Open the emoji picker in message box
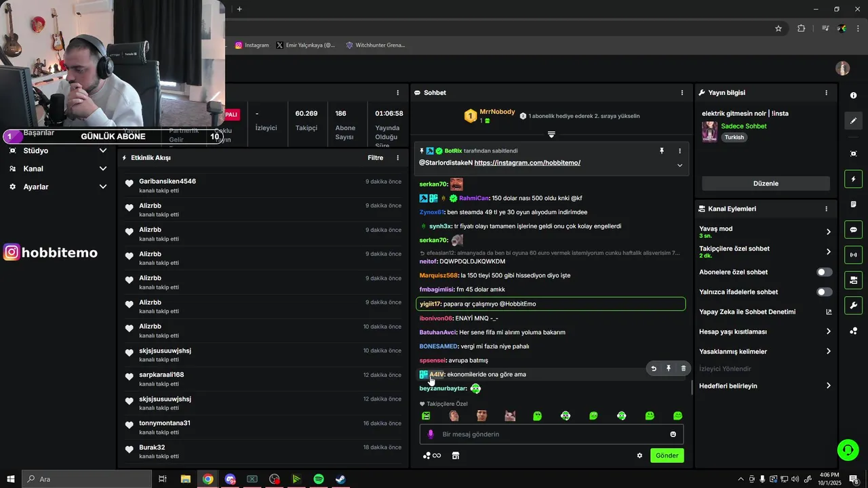This screenshot has height=488, width=868. [673, 434]
